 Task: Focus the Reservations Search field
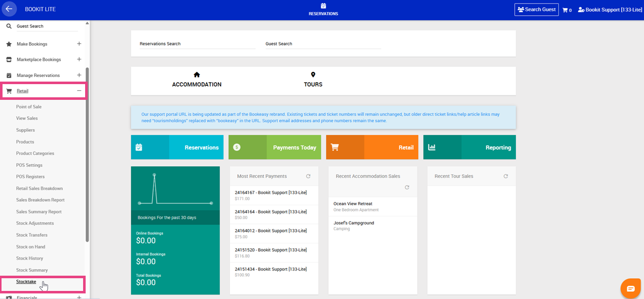coord(197,44)
